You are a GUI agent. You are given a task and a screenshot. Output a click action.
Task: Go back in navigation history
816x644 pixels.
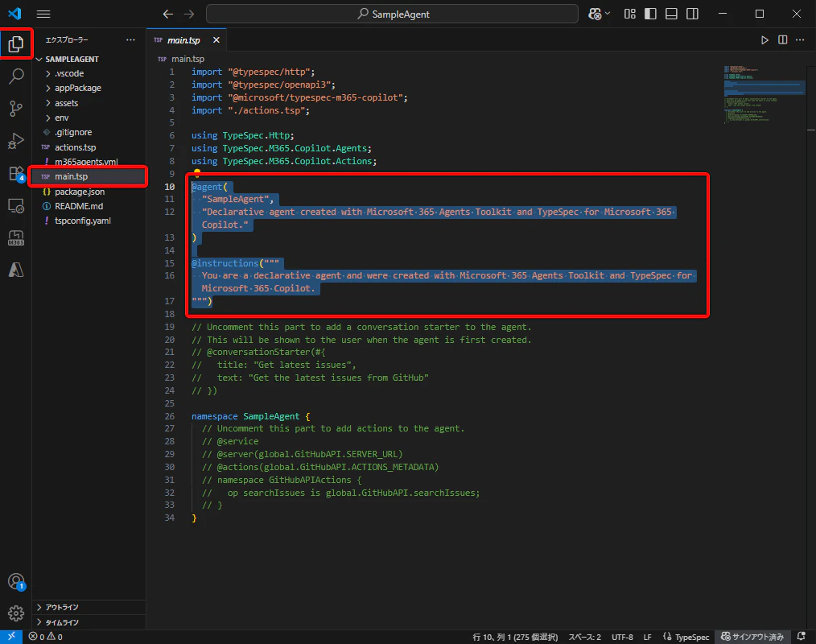coord(167,14)
